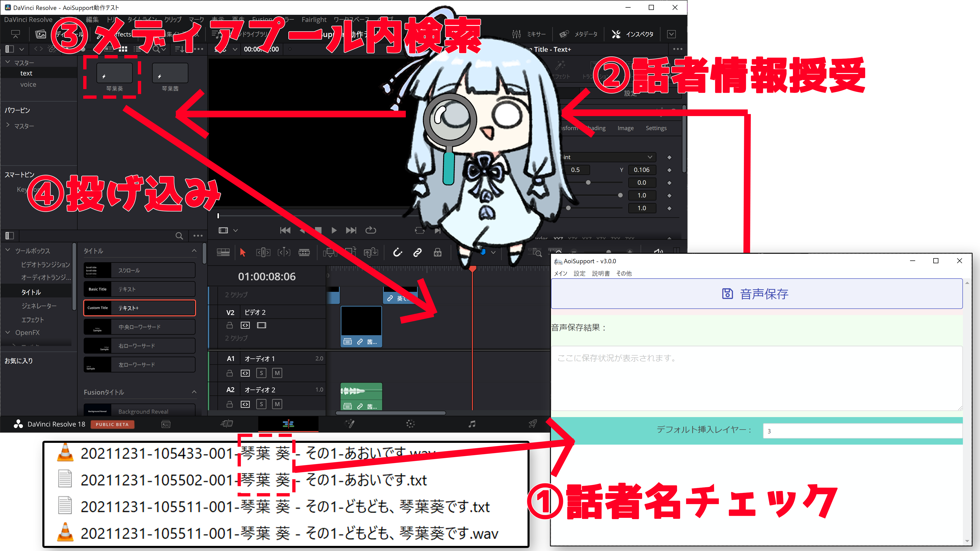The width and height of the screenshot is (980, 551).
Task: Toggle the インスペクタ inspector panel
Action: tap(632, 34)
